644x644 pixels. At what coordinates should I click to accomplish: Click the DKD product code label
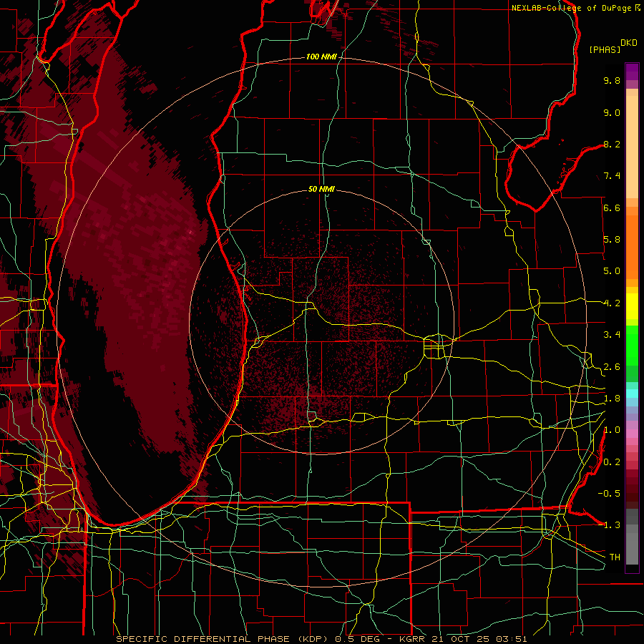pos(629,43)
